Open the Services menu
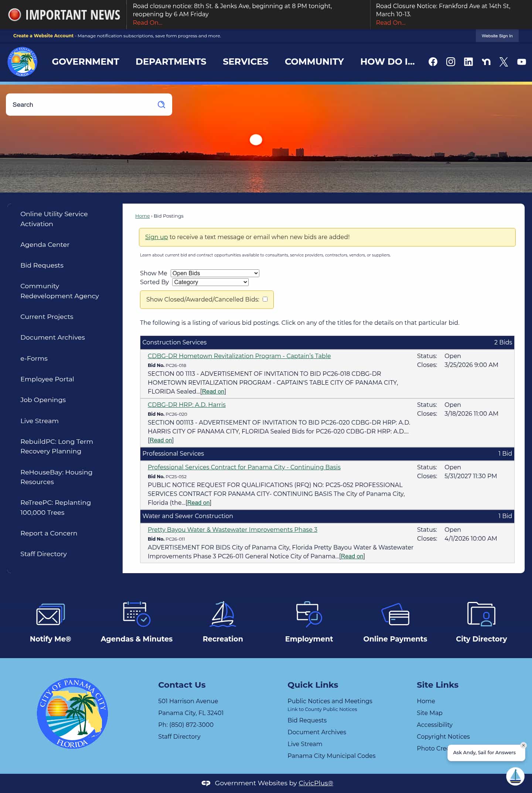Image resolution: width=532 pixels, height=793 pixels. 245,62
